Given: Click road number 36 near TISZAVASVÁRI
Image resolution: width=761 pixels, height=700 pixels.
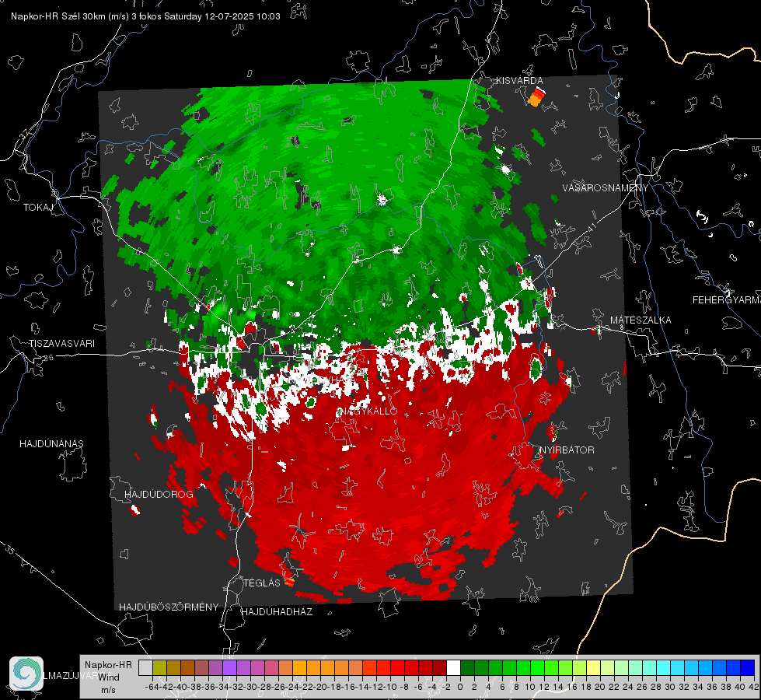Looking at the screenshot, I should [48, 358].
